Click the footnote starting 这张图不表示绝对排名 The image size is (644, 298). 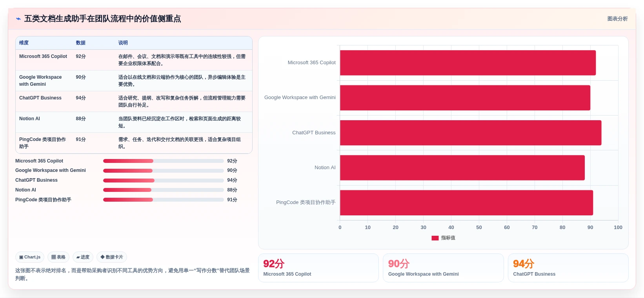pos(133,275)
